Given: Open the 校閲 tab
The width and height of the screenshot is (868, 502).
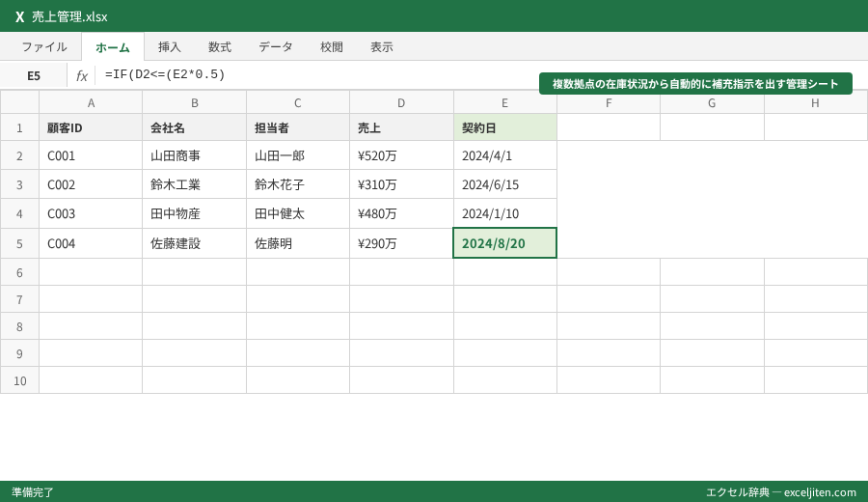Looking at the screenshot, I should (332, 47).
